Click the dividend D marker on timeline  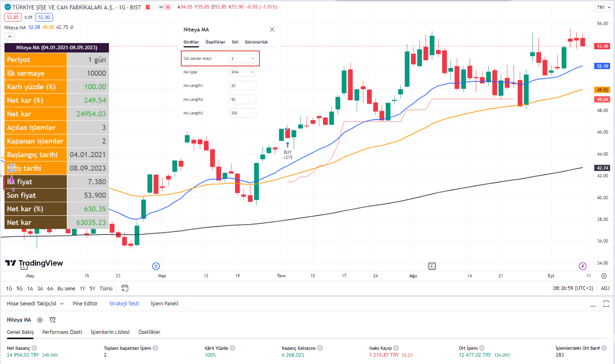pos(156,266)
